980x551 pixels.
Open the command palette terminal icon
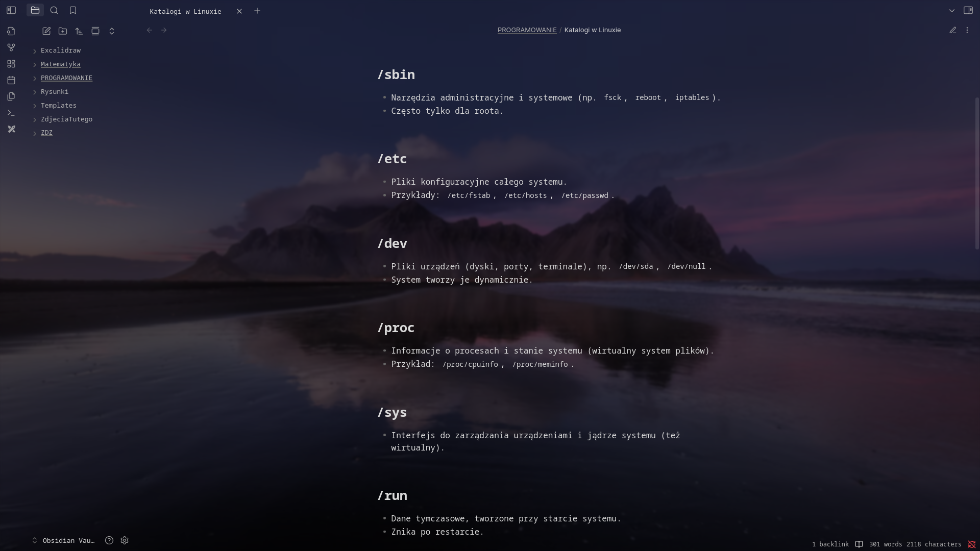pos(11,113)
